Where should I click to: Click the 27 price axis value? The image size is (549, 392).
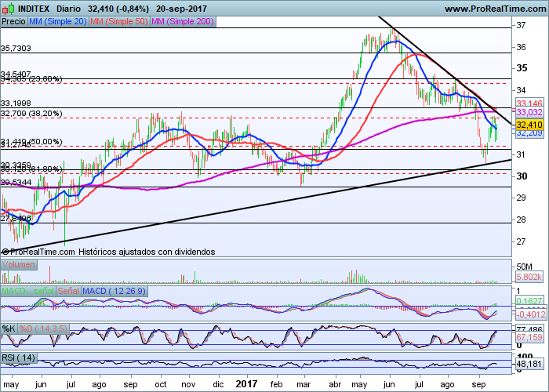click(521, 241)
